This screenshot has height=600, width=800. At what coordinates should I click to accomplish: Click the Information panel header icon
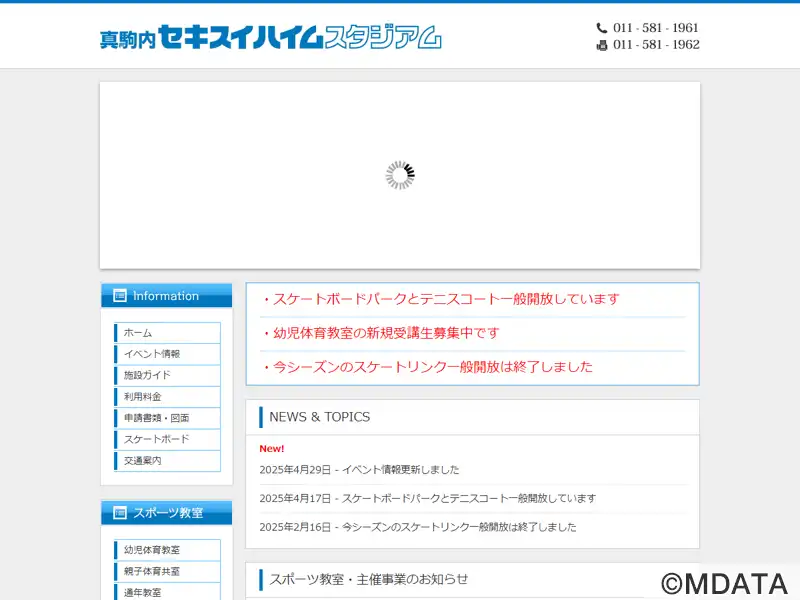tap(119, 295)
